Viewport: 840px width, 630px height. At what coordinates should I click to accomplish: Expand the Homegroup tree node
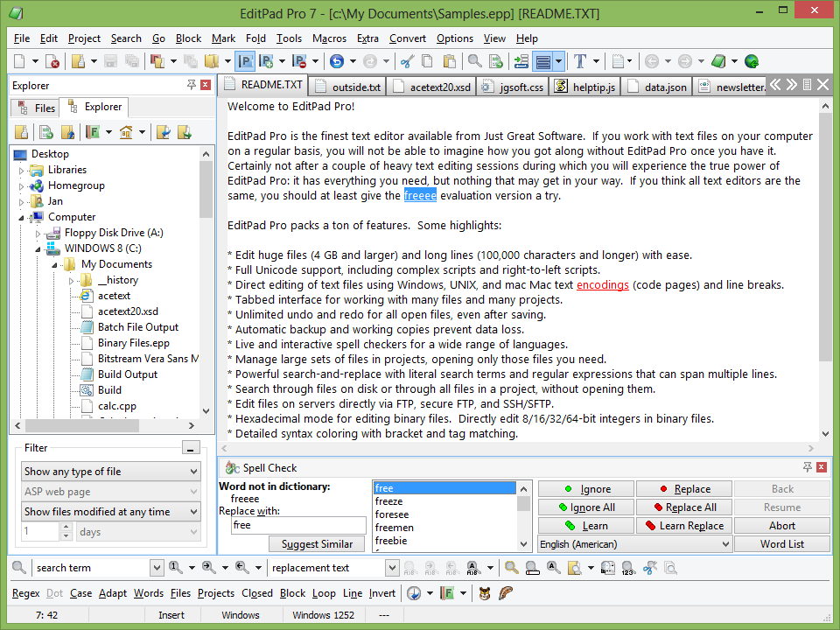click(21, 186)
